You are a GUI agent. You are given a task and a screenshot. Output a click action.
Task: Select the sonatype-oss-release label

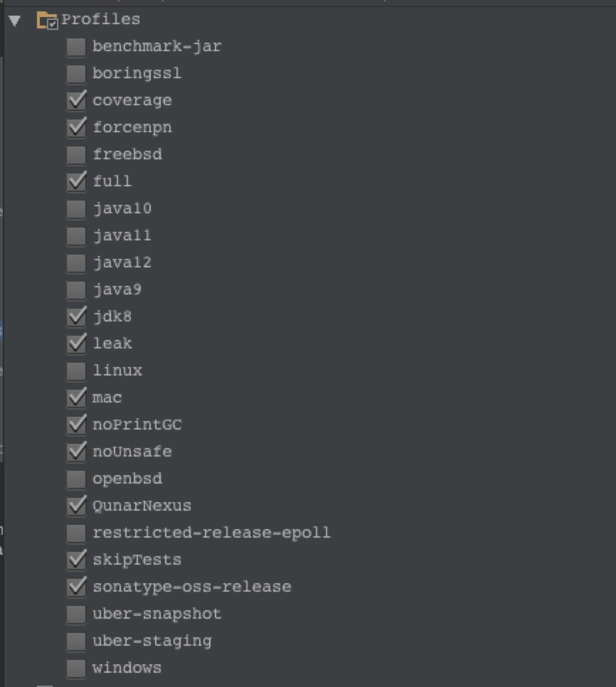pyautogui.click(x=192, y=587)
